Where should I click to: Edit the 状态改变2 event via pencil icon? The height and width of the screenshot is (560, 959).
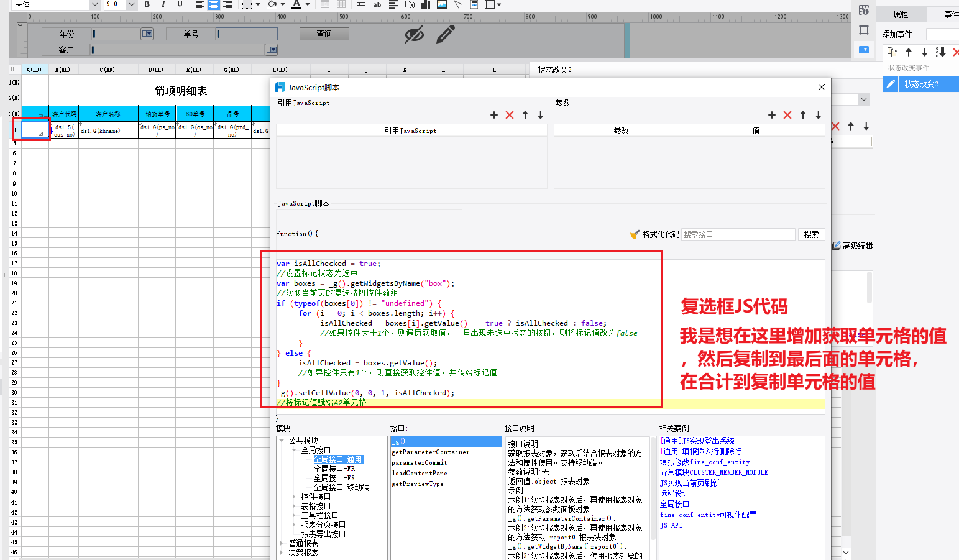(891, 84)
